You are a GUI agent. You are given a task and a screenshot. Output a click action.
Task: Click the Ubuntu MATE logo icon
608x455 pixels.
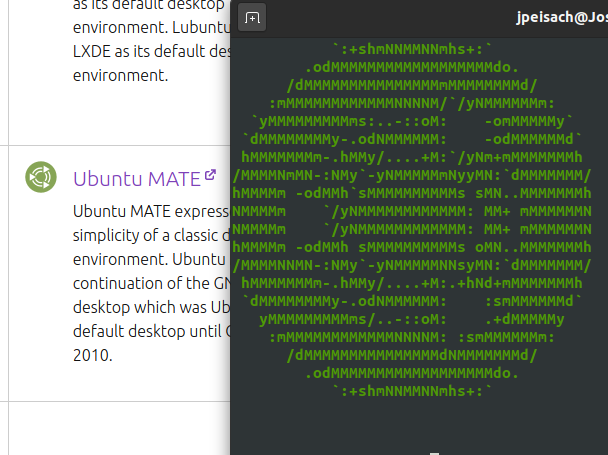pyautogui.click(x=41, y=177)
